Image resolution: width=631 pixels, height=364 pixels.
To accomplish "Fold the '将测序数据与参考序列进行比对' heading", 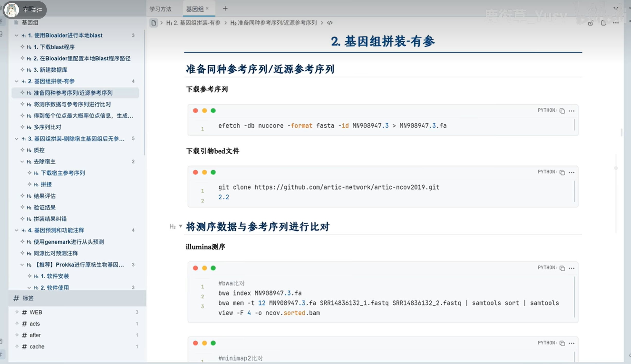I will coord(181,226).
